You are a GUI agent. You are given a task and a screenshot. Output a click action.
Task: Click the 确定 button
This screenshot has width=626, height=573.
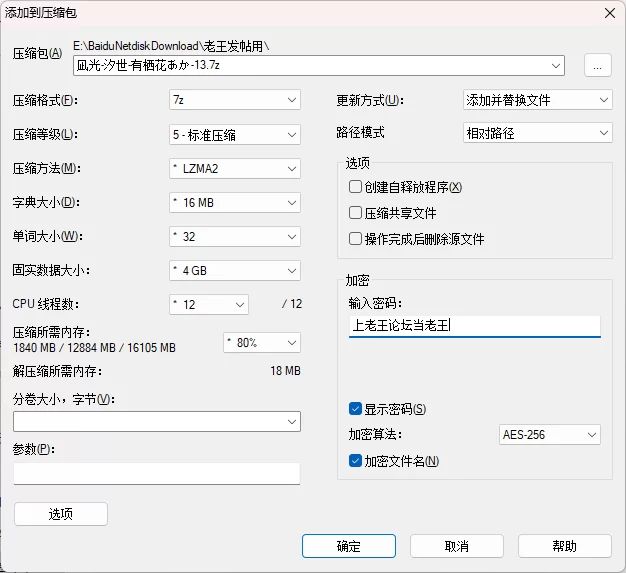click(349, 546)
